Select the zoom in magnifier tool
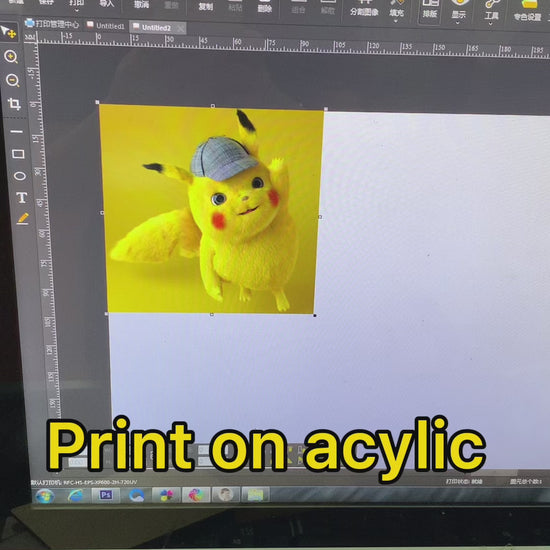The width and height of the screenshot is (550, 550). (x=11, y=56)
